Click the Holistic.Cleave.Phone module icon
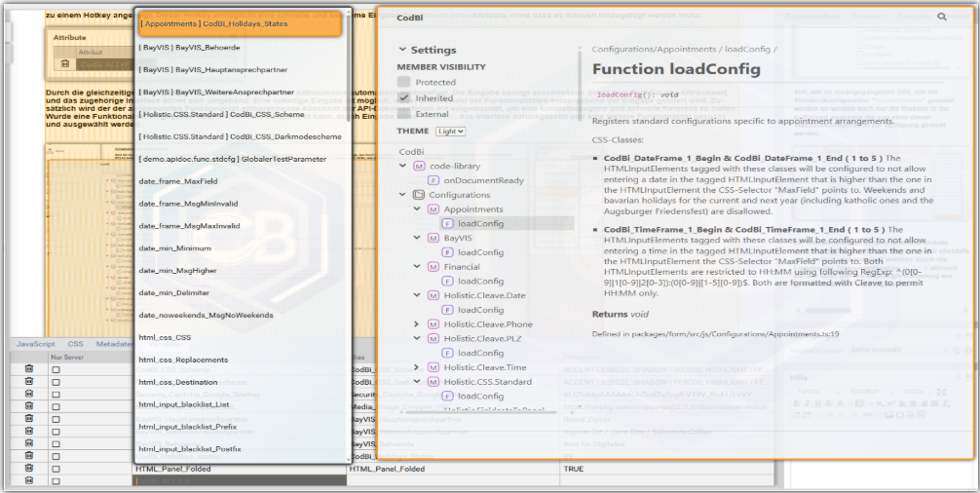The image size is (980, 493). 433,323
